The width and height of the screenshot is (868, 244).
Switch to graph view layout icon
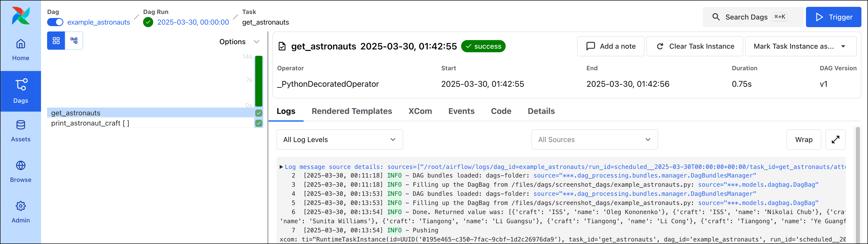(x=74, y=41)
